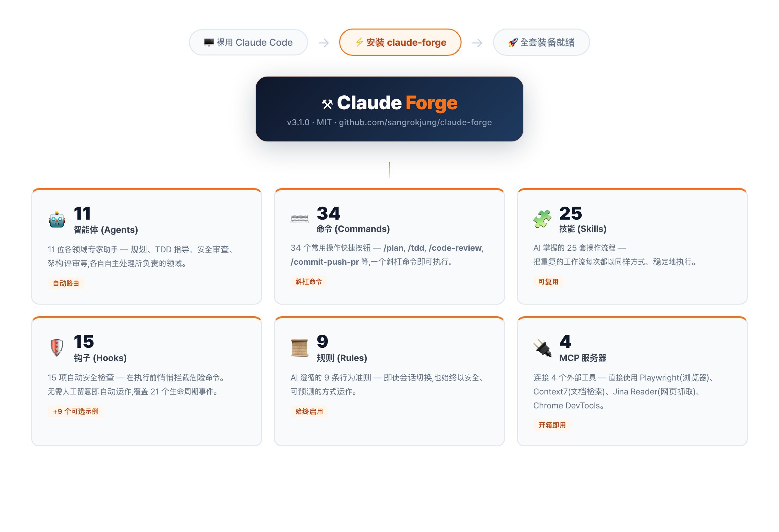Click the computer icon in the 裸用 Claude Code pill
The width and height of the screenshot is (779, 532).
pyautogui.click(x=208, y=42)
